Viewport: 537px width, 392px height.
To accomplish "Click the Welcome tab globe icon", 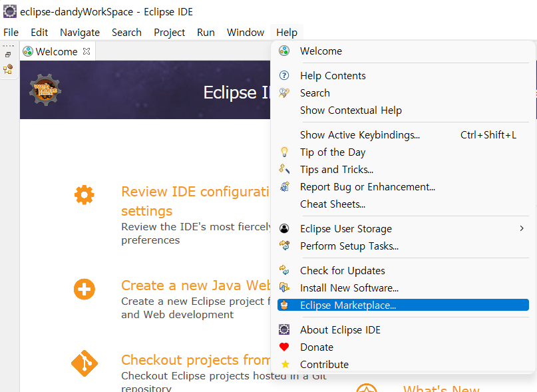I will pyautogui.click(x=28, y=51).
